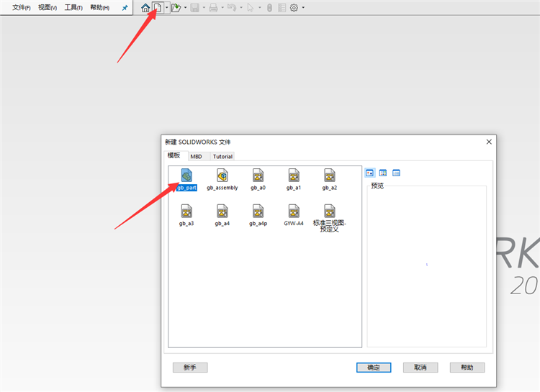Switch to list view mode

point(383,173)
